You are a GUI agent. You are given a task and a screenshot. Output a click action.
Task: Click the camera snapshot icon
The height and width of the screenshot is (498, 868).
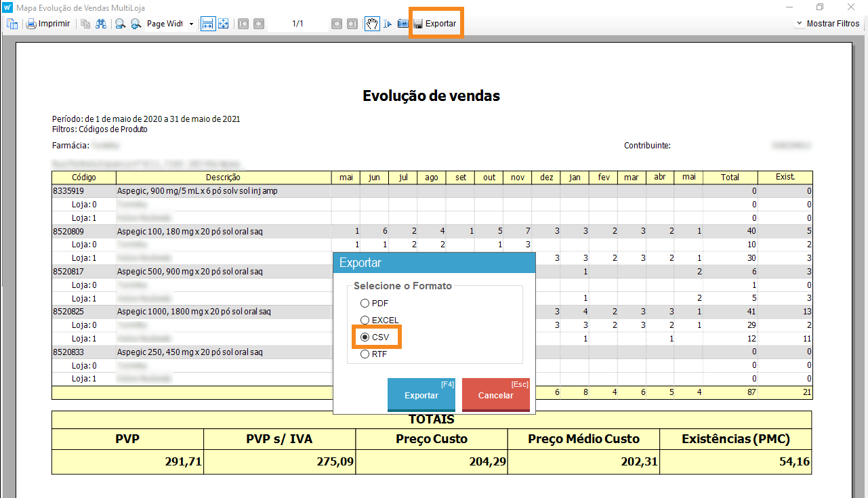pos(402,24)
